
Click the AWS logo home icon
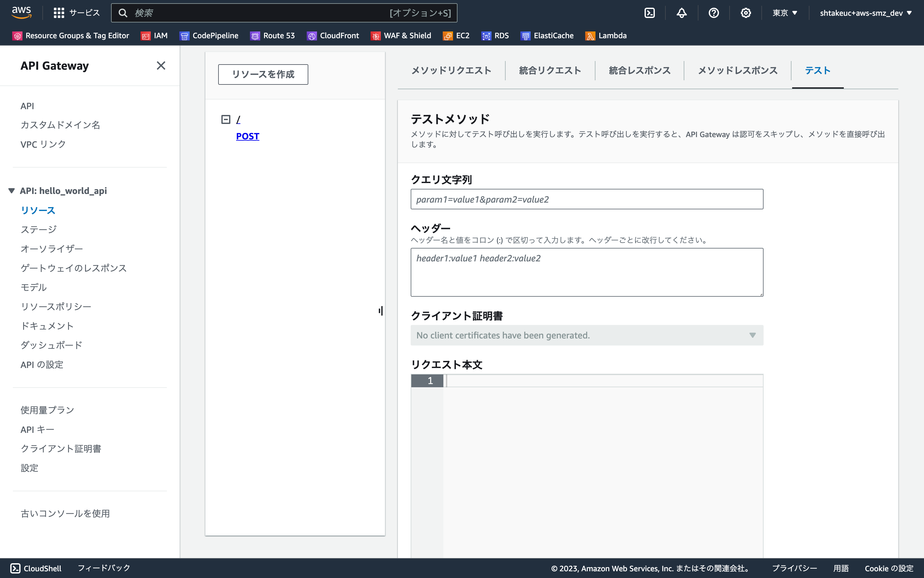coord(21,13)
